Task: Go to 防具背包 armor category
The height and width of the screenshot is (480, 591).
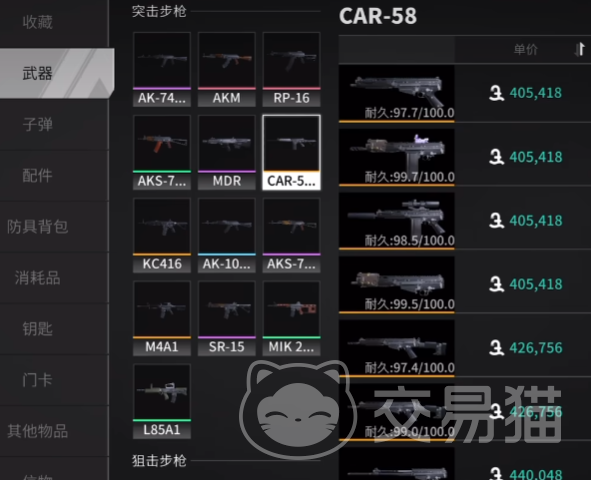Action: coord(37,227)
